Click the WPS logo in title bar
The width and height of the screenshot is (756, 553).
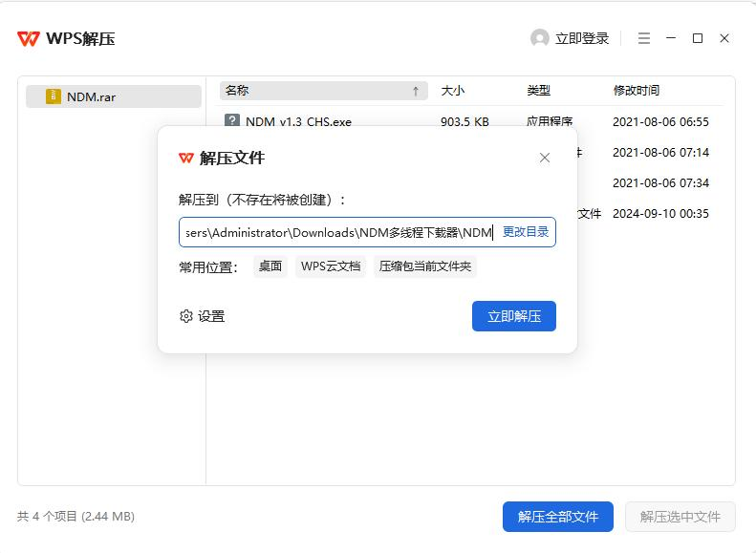[28, 38]
